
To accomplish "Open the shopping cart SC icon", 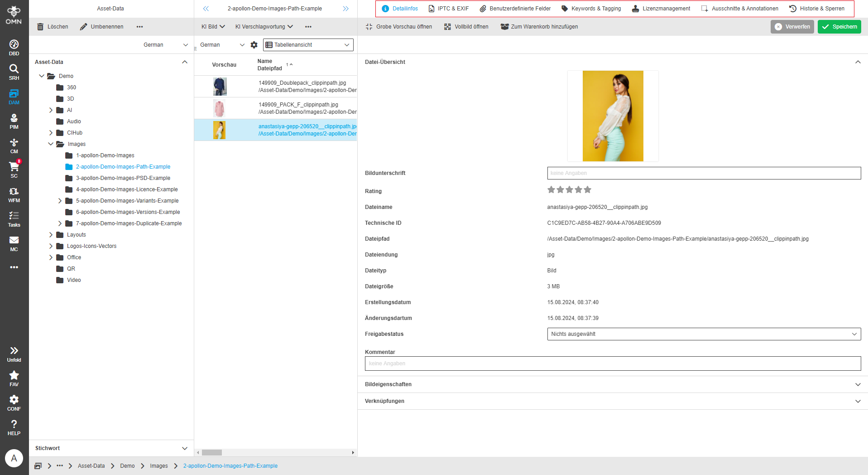I will tap(14, 169).
